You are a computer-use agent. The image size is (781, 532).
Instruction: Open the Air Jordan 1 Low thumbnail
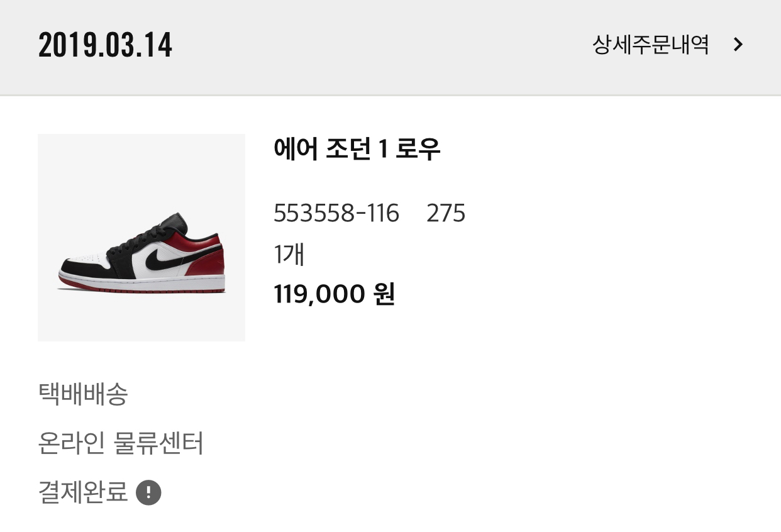(141, 238)
